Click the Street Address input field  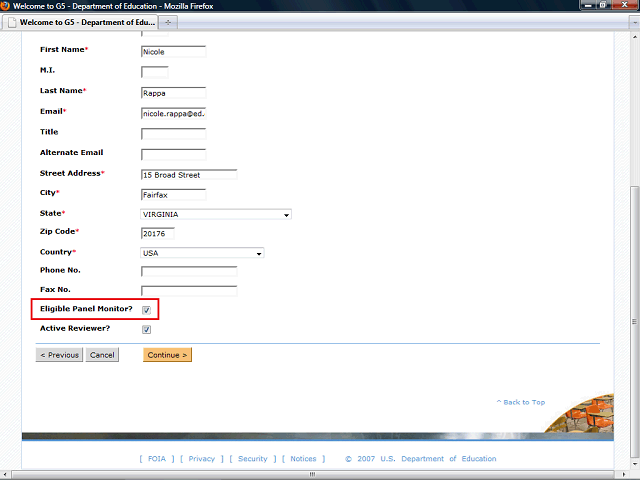tap(189, 175)
